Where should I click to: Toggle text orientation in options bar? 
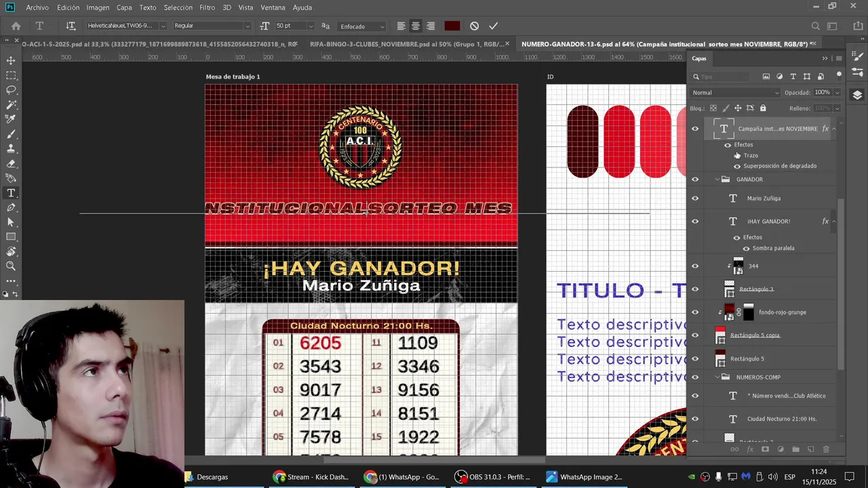71,26
